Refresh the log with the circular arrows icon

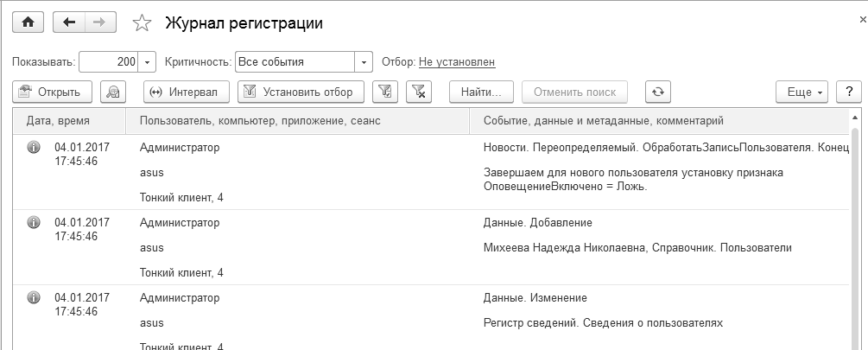tap(658, 92)
